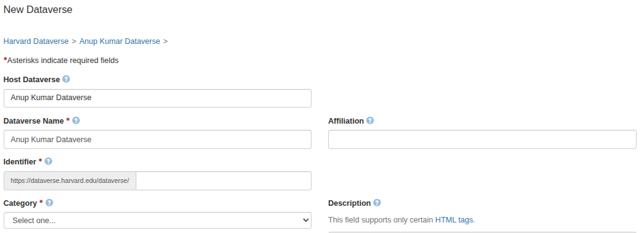
Task: Click the 'Description' field label
Action: (350, 203)
